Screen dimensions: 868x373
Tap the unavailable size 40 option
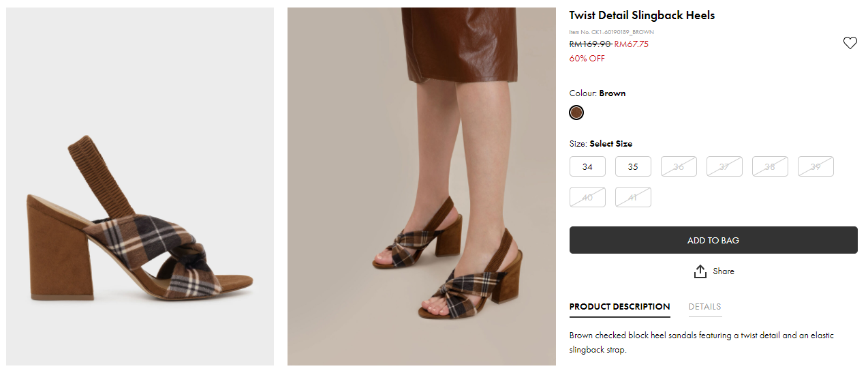pyautogui.click(x=587, y=198)
